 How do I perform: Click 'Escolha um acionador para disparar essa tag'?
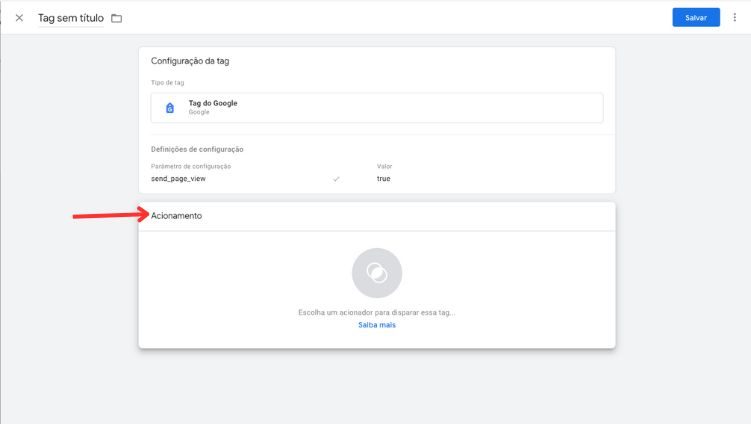click(x=376, y=312)
